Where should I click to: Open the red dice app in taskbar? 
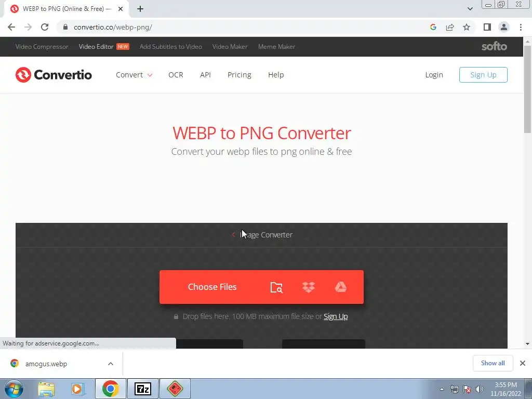[x=175, y=389]
